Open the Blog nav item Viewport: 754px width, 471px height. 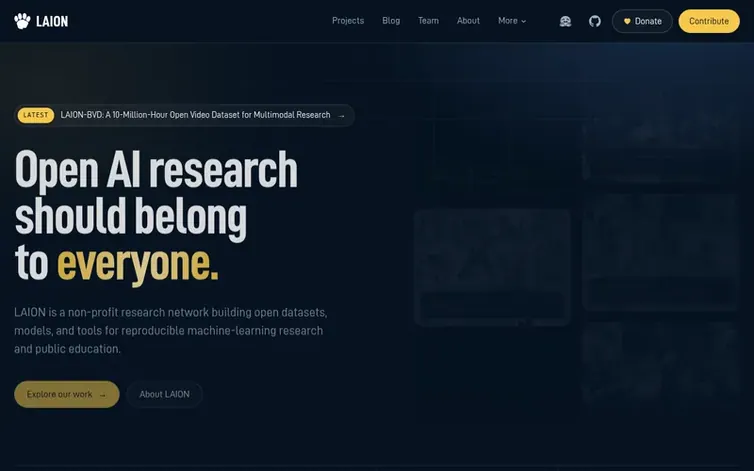pyautogui.click(x=391, y=21)
